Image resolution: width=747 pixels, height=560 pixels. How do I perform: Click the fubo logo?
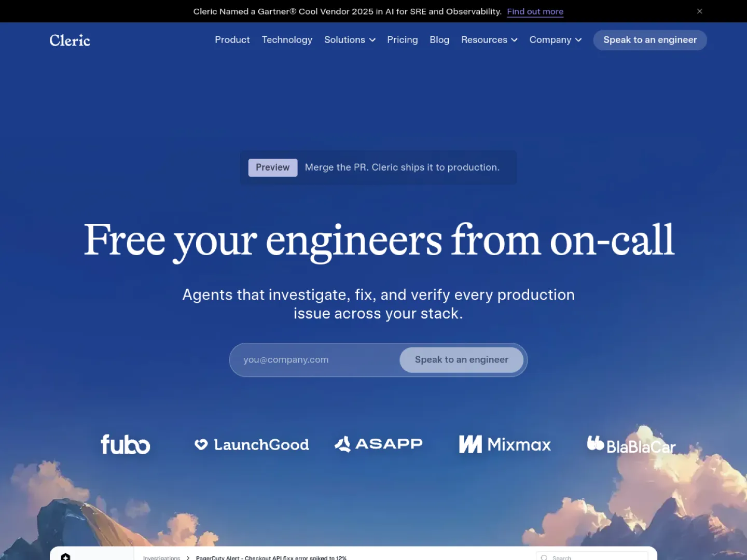[125, 444]
